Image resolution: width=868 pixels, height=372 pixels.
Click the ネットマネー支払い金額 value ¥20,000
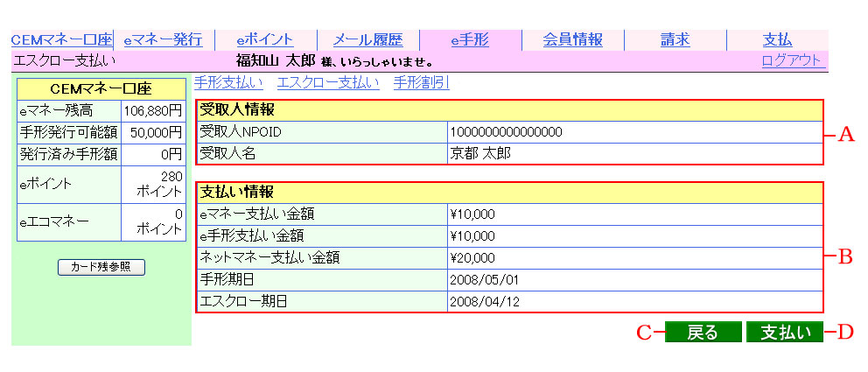472,258
